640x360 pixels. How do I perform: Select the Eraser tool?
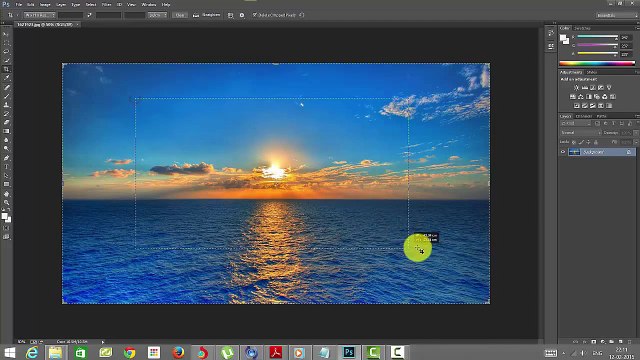tap(6, 122)
